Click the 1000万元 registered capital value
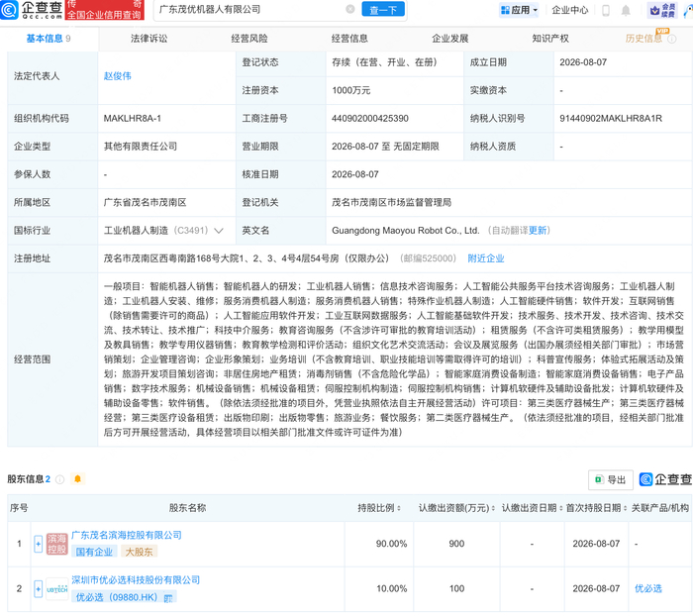693x616 pixels. pos(350,91)
